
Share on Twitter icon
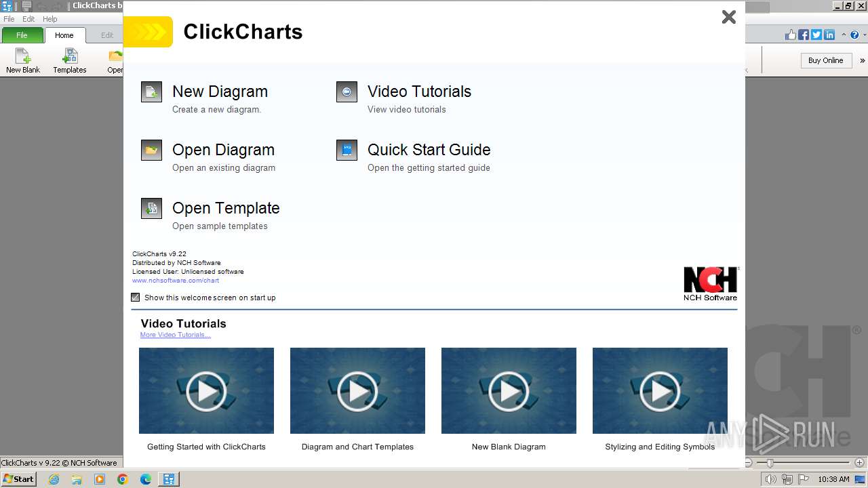[x=816, y=35]
